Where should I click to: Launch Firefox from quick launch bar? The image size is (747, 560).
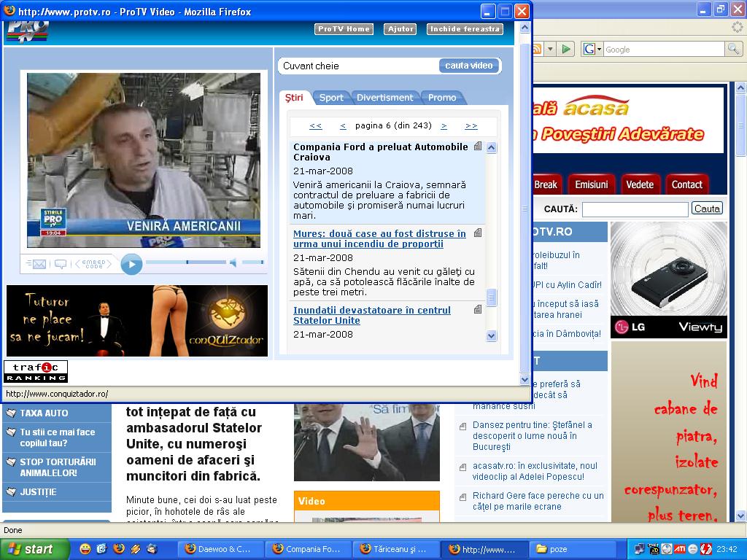(x=119, y=548)
